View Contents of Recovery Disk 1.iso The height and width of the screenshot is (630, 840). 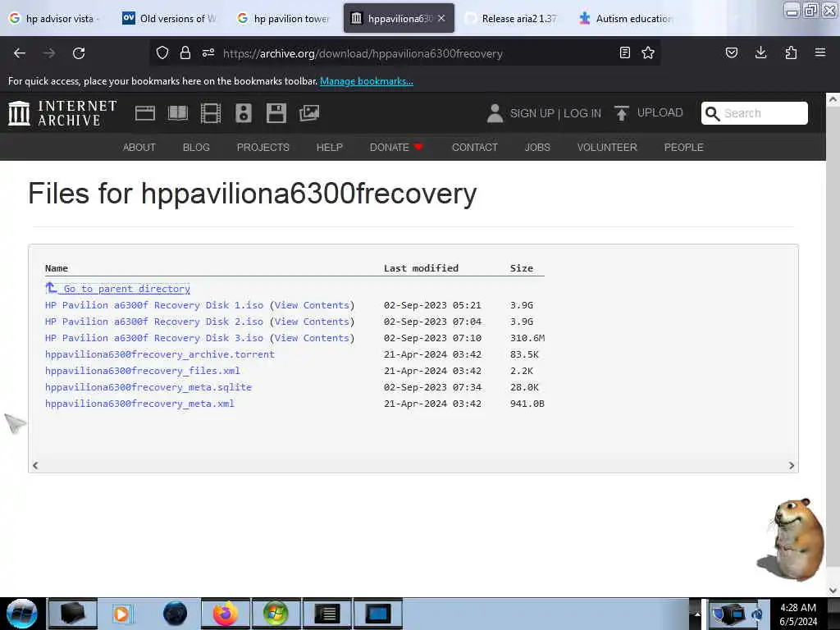tap(312, 305)
